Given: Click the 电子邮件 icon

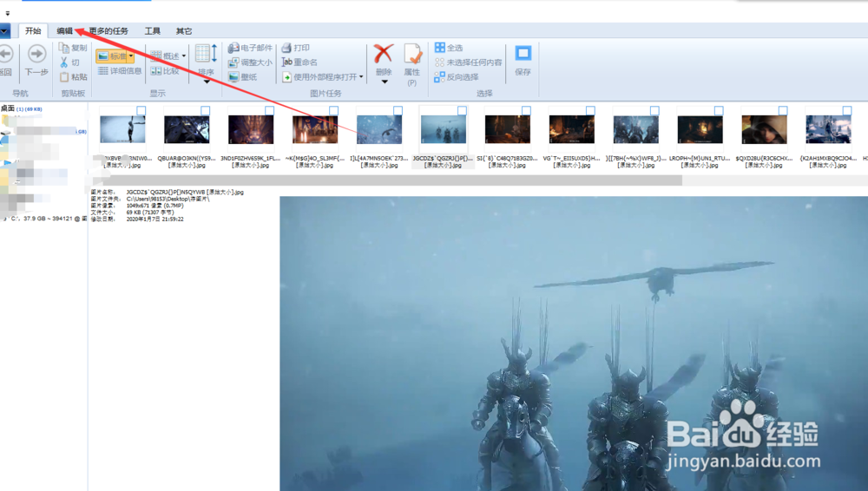Looking at the screenshot, I should tap(233, 48).
